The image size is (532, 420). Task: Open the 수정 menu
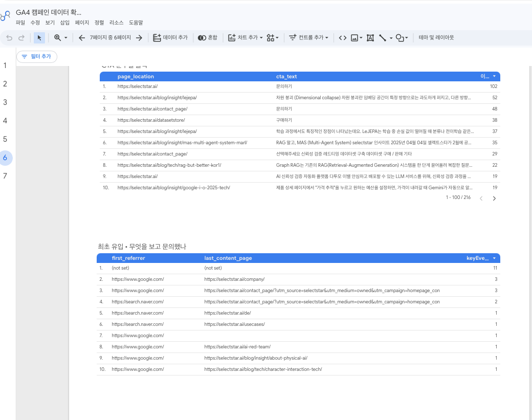pyautogui.click(x=35, y=23)
